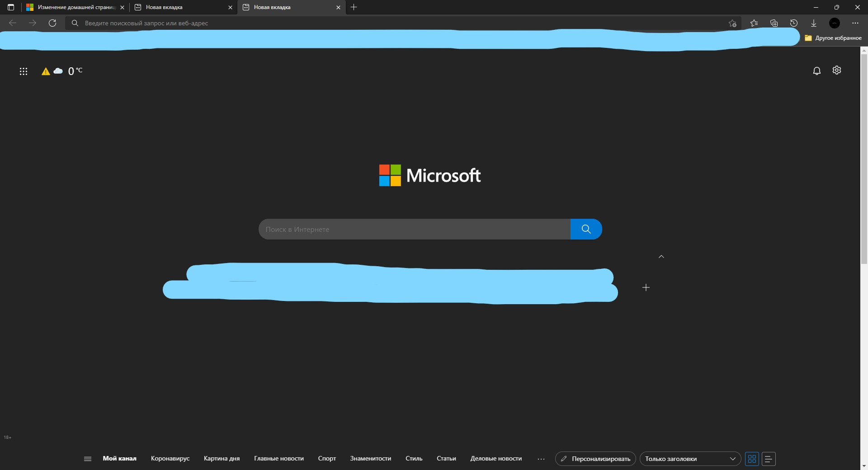Open the Downloads icon
The image size is (868, 470).
tap(814, 23)
